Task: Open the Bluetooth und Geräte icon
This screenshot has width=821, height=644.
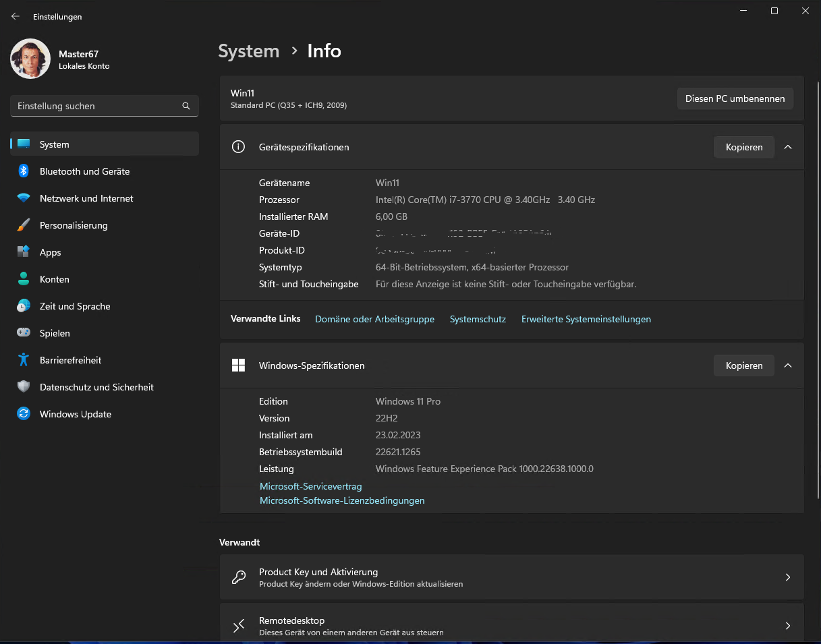Action: (x=24, y=171)
